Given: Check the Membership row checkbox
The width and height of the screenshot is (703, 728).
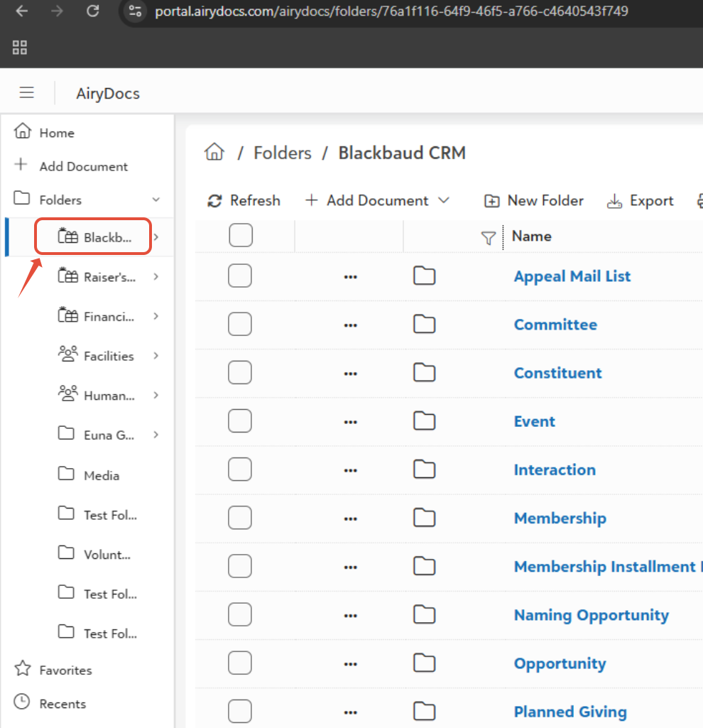Looking at the screenshot, I should [x=240, y=518].
